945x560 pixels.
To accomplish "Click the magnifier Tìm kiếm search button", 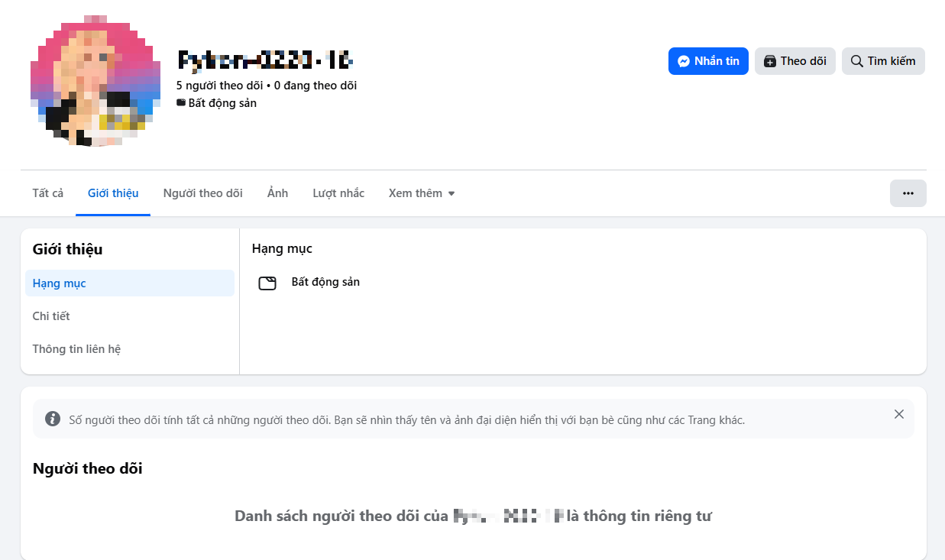I will coord(883,61).
